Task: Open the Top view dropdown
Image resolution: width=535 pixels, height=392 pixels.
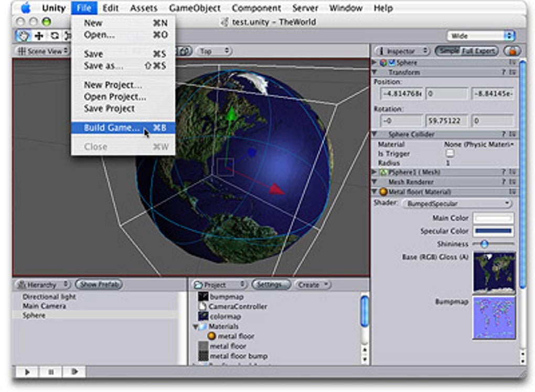Action: tap(213, 51)
